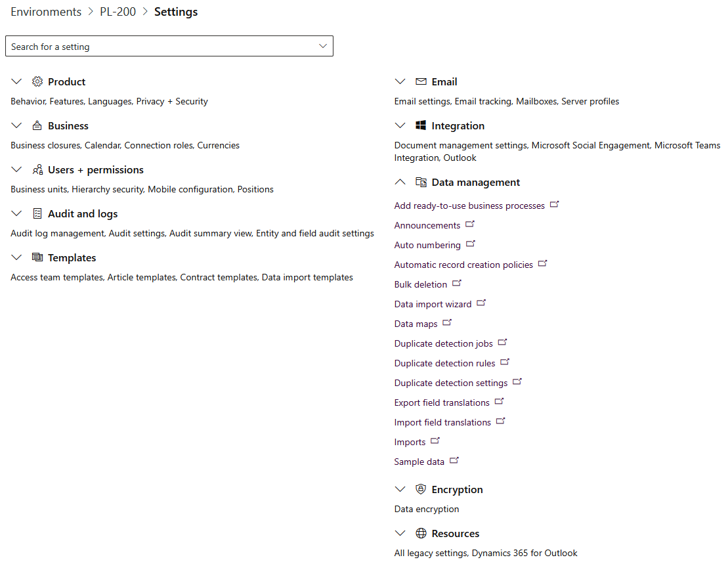Open the Search for a setting dropdown arrow

(323, 46)
